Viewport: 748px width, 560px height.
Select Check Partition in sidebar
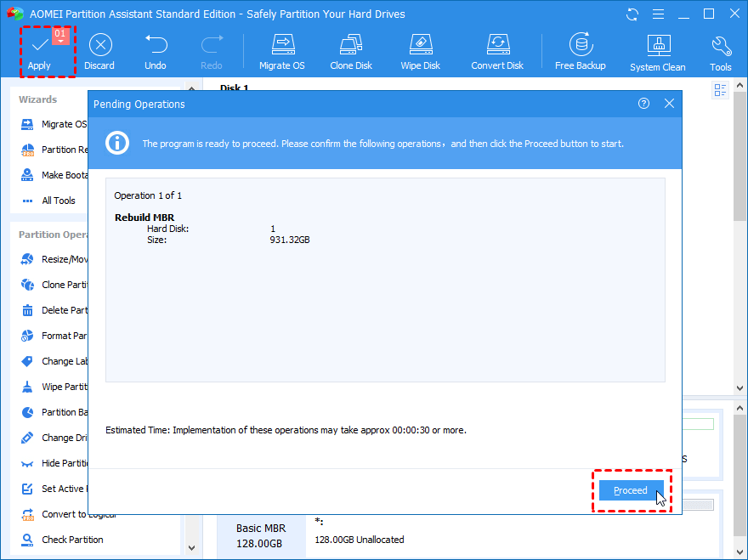coord(72,540)
